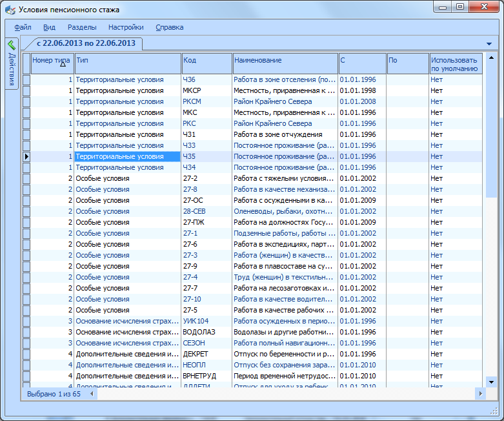
Task: Click Подземные работы name cell
Action: pos(285,233)
